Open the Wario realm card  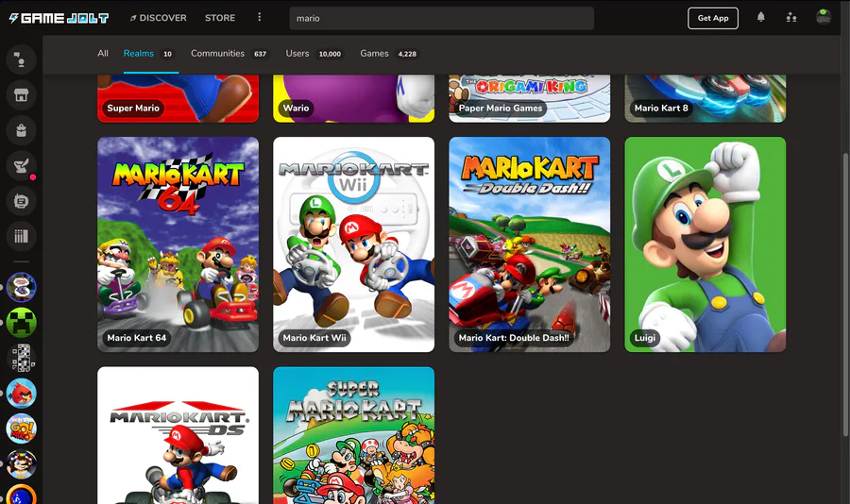coord(353,98)
